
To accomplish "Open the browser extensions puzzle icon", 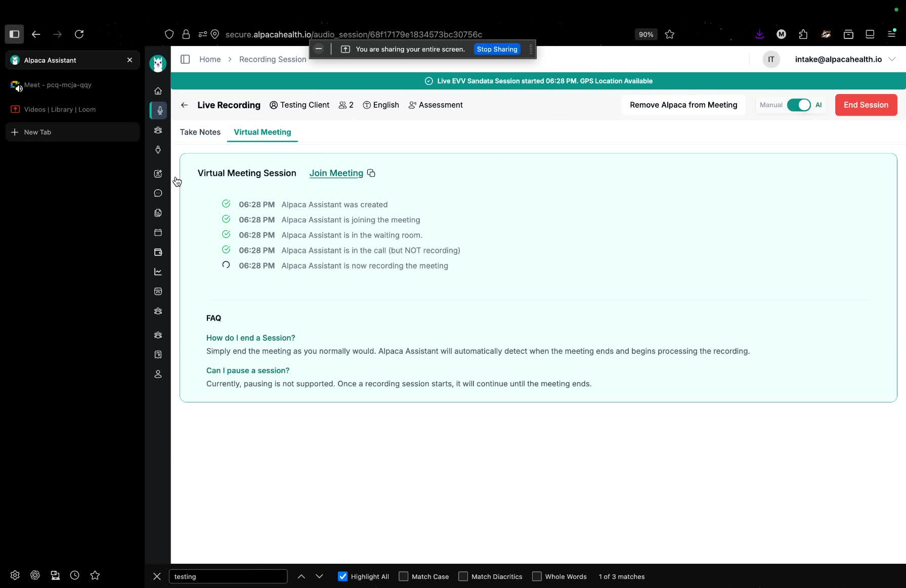I will [803, 34].
